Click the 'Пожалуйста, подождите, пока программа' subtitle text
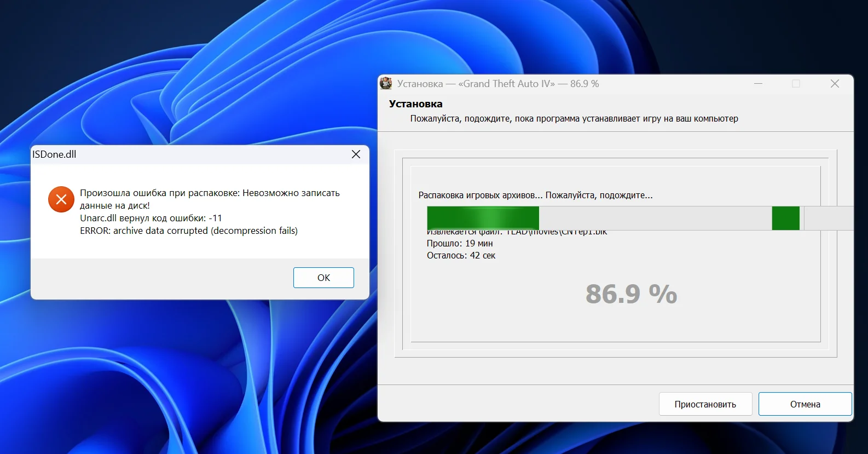 point(574,119)
